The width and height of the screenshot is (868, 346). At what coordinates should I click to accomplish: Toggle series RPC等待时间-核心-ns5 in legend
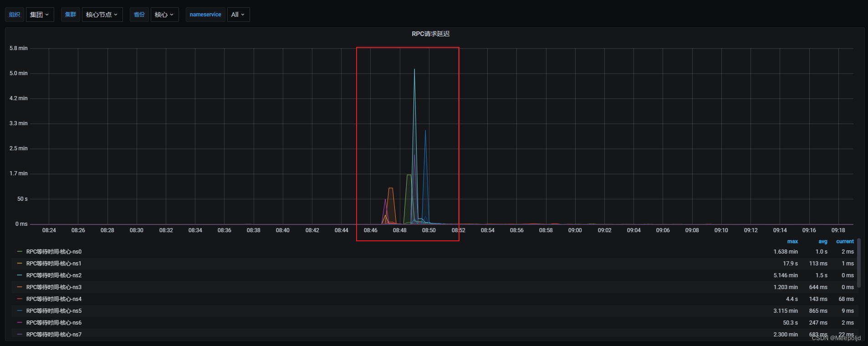coord(54,311)
